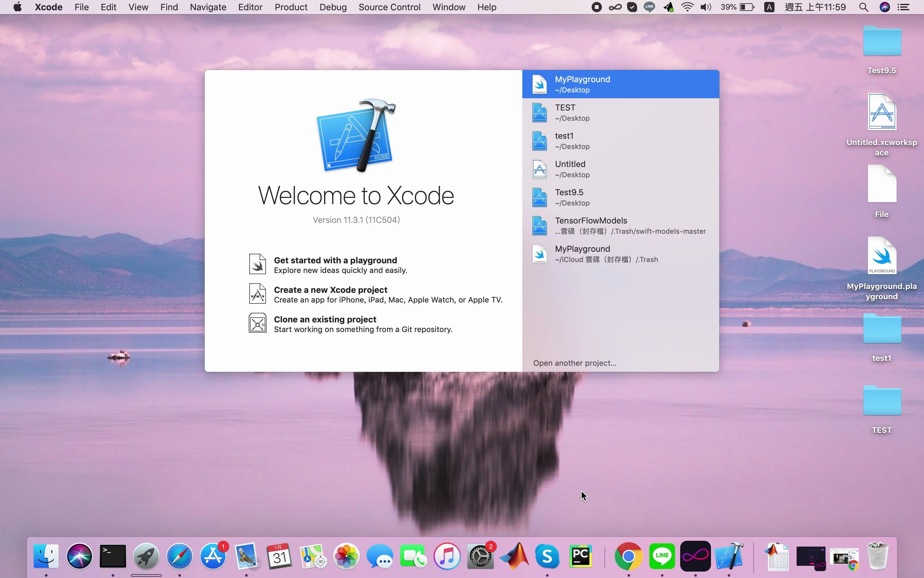Select Untitled recent workspace
Image resolution: width=924 pixels, height=578 pixels.
tap(620, 169)
